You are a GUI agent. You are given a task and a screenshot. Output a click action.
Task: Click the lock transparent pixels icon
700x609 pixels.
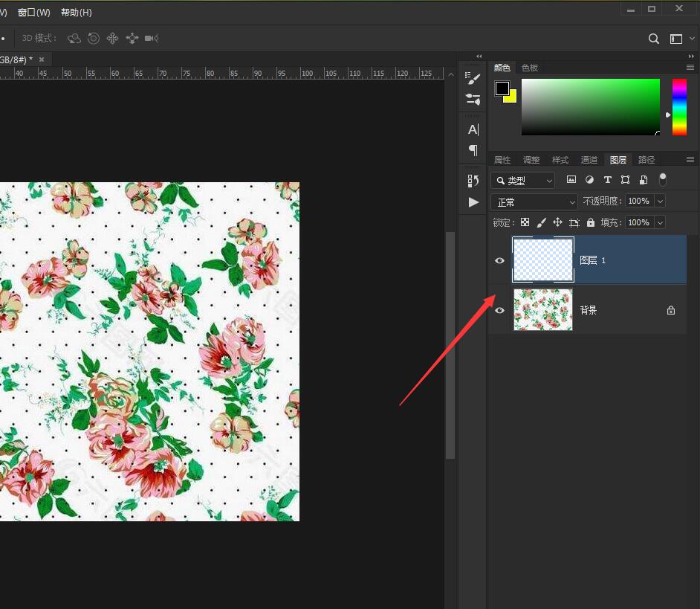click(x=525, y=222)
